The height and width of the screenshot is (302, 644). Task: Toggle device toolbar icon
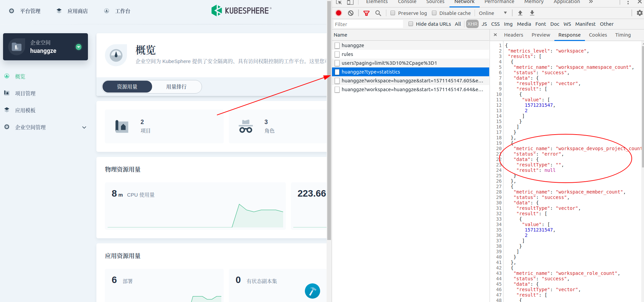click(350, 2)
